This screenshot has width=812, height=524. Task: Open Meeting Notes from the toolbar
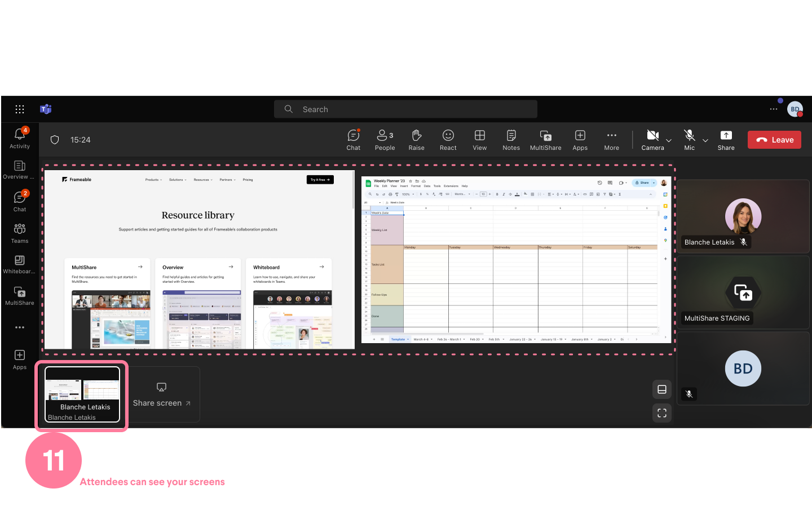coord(511,139)
